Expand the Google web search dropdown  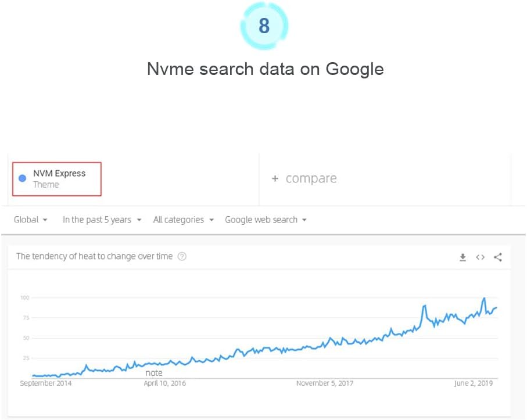click(266, 220)
